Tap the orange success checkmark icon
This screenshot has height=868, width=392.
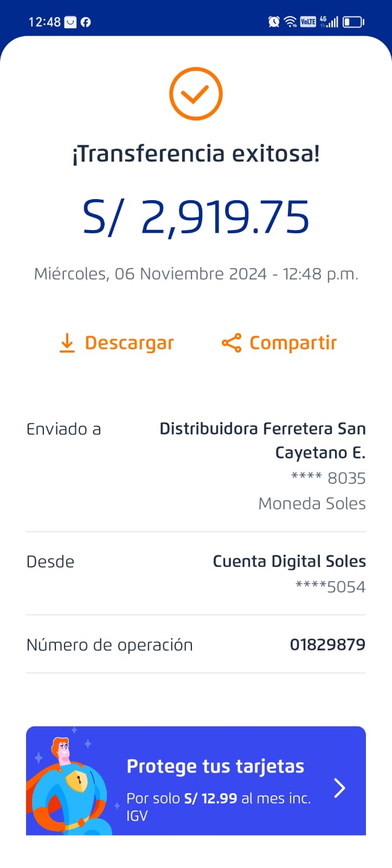pyautogui.click(x=196, y=94)
